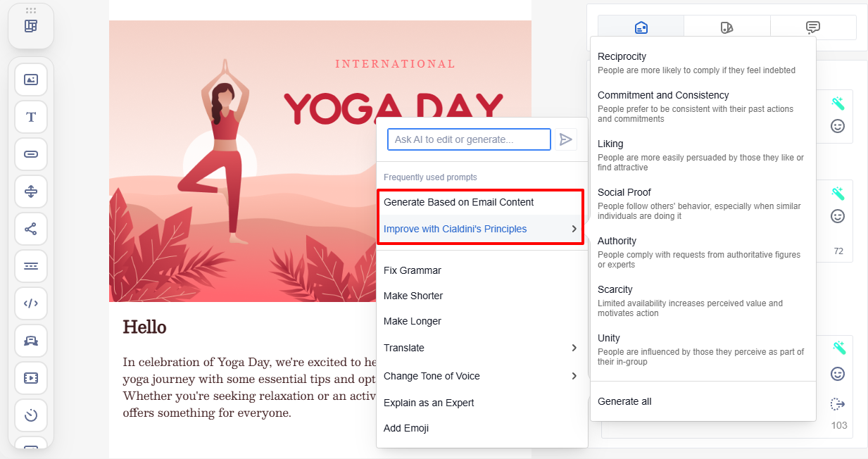Image resolution: width=868 pixels, height=459 pixels.
Task: Choose the Liking principle
Action: pyautogui.click(x=703, y=155)
